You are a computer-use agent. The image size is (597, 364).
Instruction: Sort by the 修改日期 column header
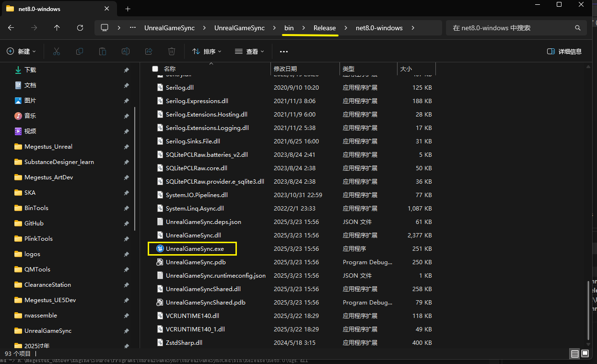305,69
